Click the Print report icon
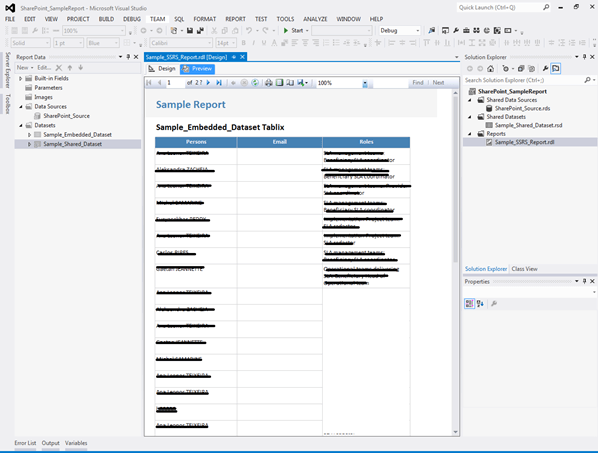 pyautogui.click(x=268, y=82)
